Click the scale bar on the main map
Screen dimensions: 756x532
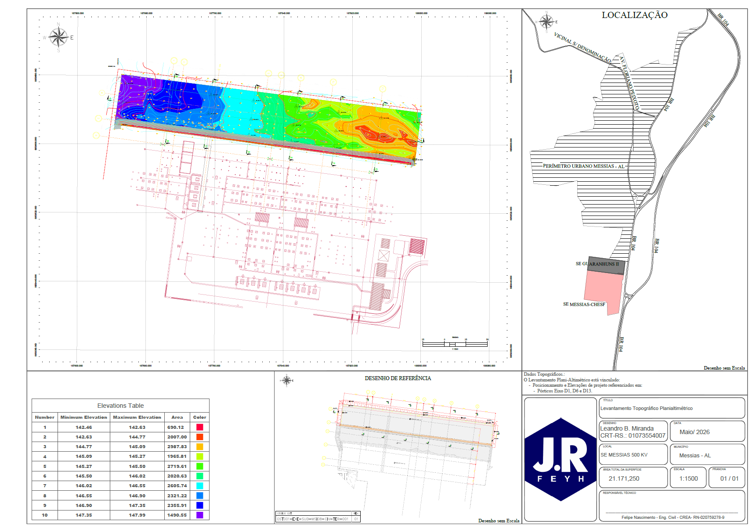point(455,344)
